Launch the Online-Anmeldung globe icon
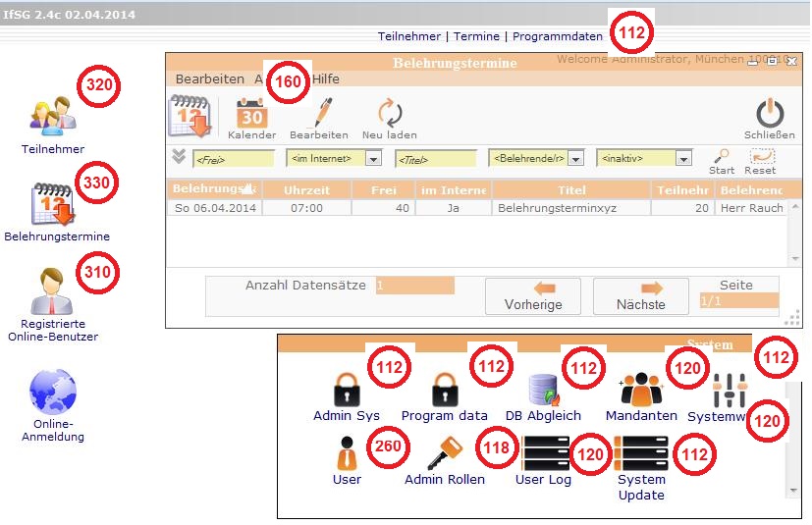This screenshot has width=812, height=525. coord(53,393)
